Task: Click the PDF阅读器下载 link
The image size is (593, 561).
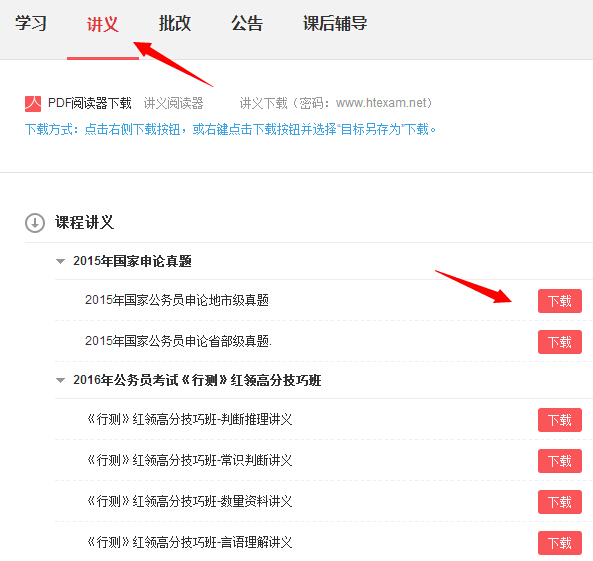Action: [x=90, y=103]
